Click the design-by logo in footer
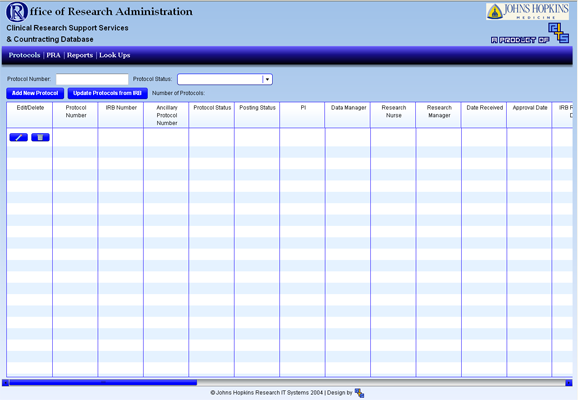This screenshot has height=400, width=578. [359, 393]
